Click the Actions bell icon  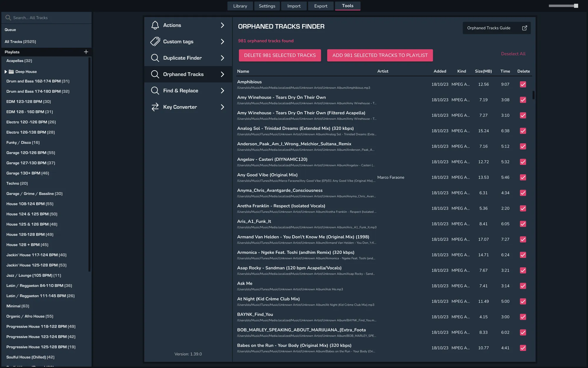click(155, 25)
